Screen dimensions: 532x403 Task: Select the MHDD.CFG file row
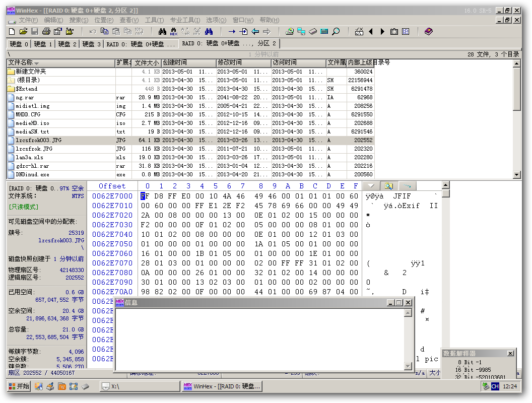click(x=190, y=115)
